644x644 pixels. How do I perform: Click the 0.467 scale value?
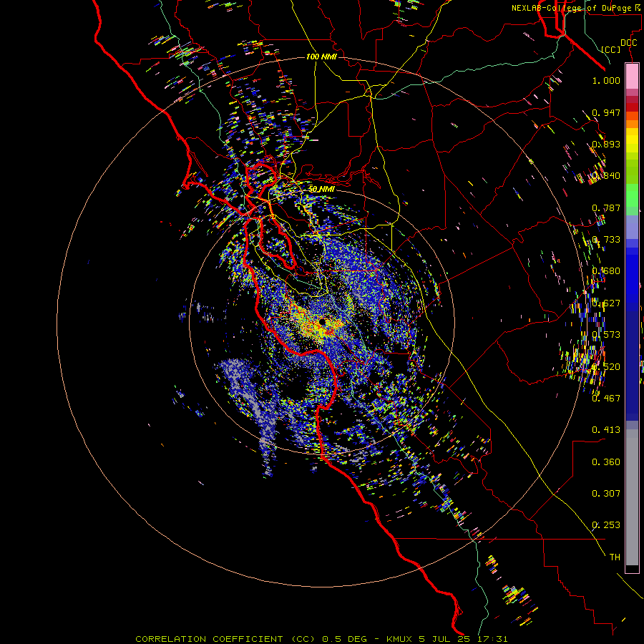click(606, 399)
